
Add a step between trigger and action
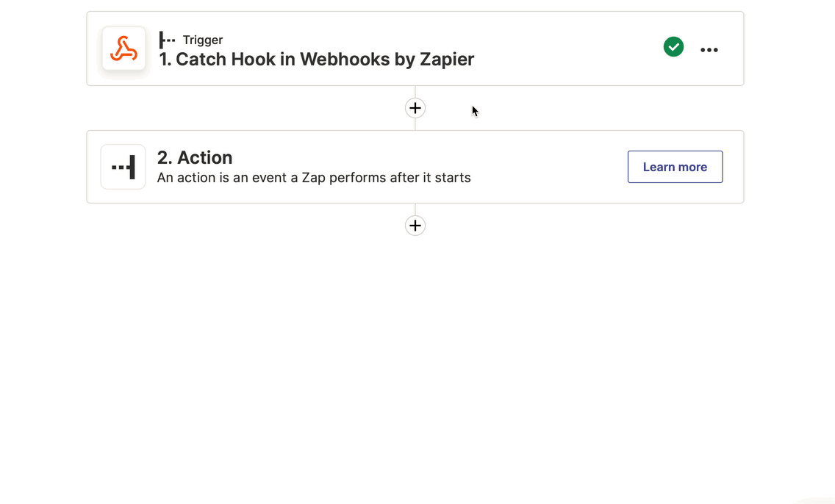pyautogui.click(x=415, y=108)
